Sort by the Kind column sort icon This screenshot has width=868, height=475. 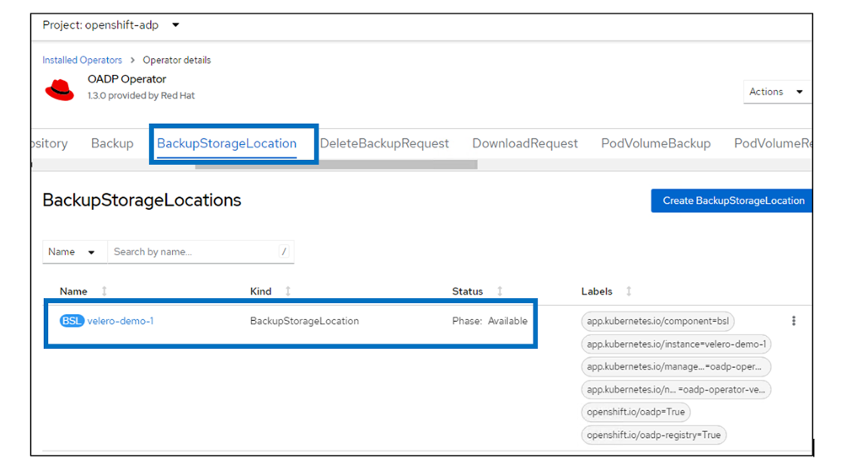point(288,291)
